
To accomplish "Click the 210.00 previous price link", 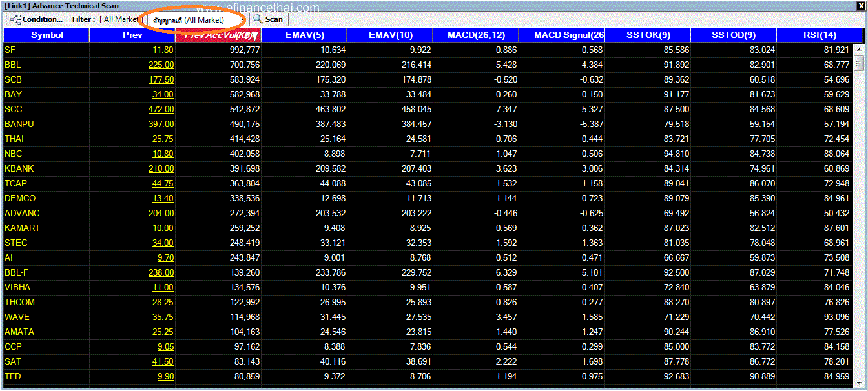I will click(x=161, y=168).
